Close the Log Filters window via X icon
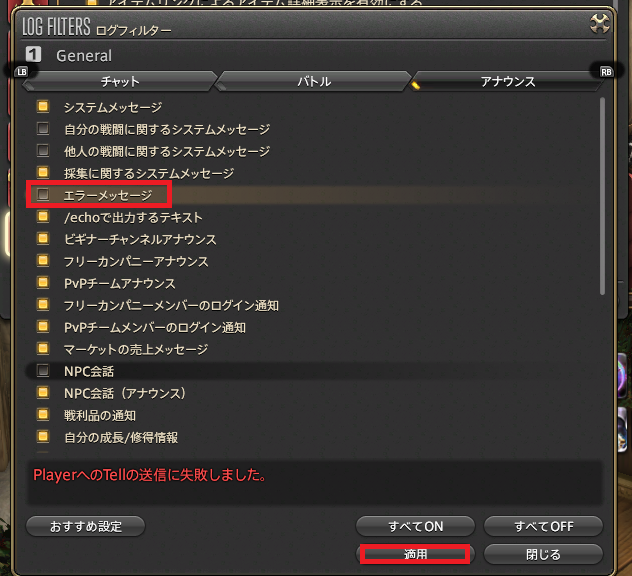 pyautogui.click(x=599, y=24)
